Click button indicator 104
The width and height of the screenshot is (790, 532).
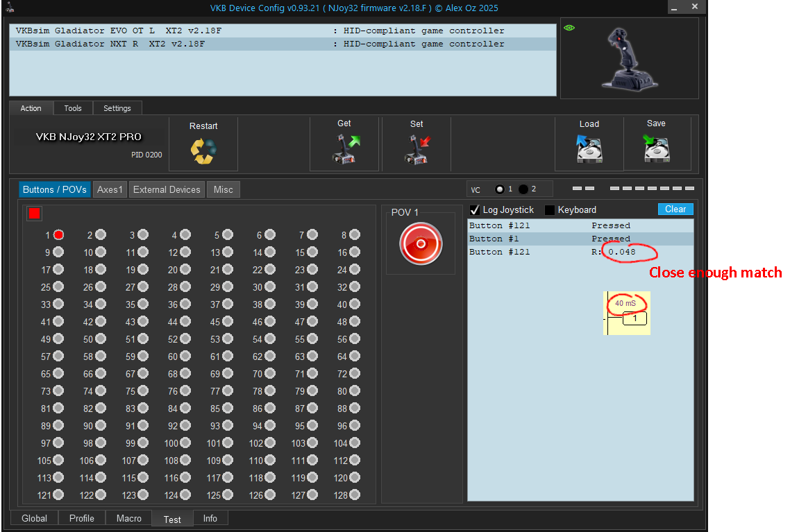[355, 443]
